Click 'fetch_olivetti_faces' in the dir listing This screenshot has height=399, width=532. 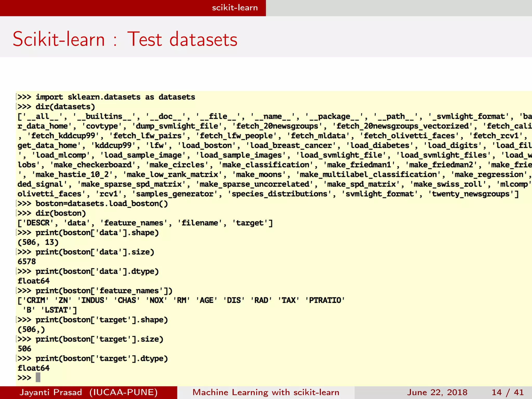click(x=409, y=136)
